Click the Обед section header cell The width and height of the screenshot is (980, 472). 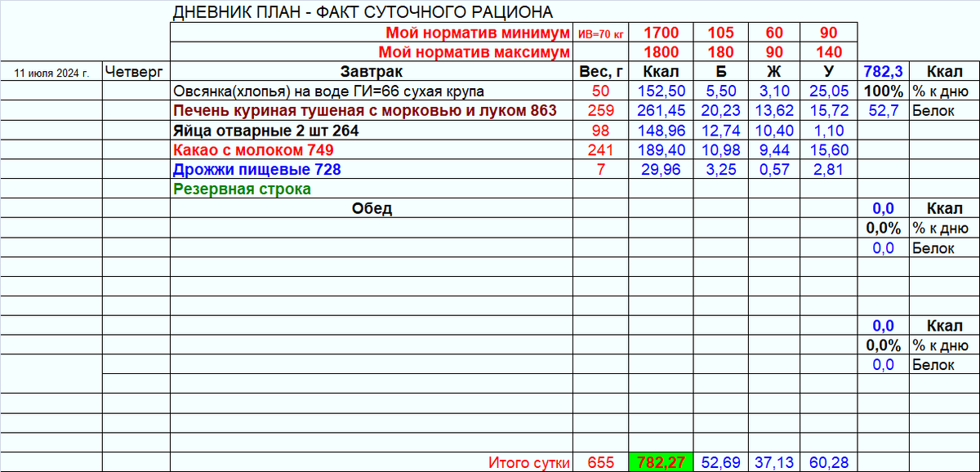[x=370, y=208]
